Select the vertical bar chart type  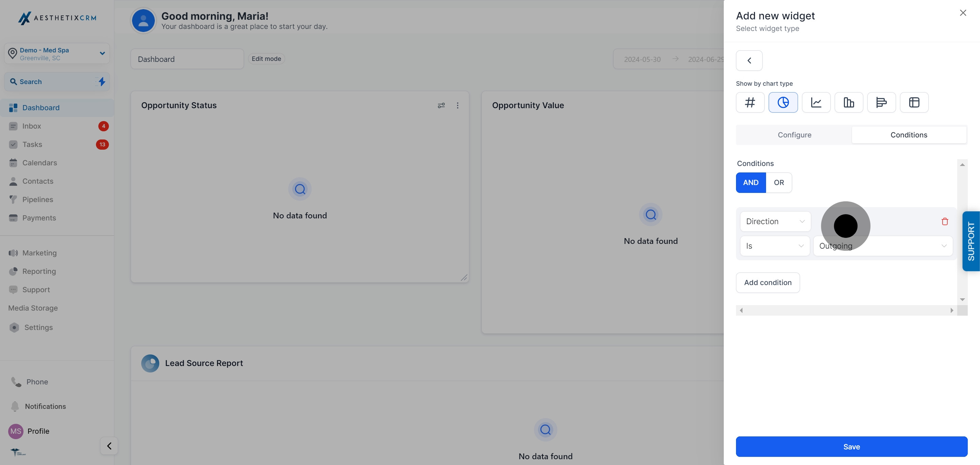pyautogui.click(x=849, y=102)
